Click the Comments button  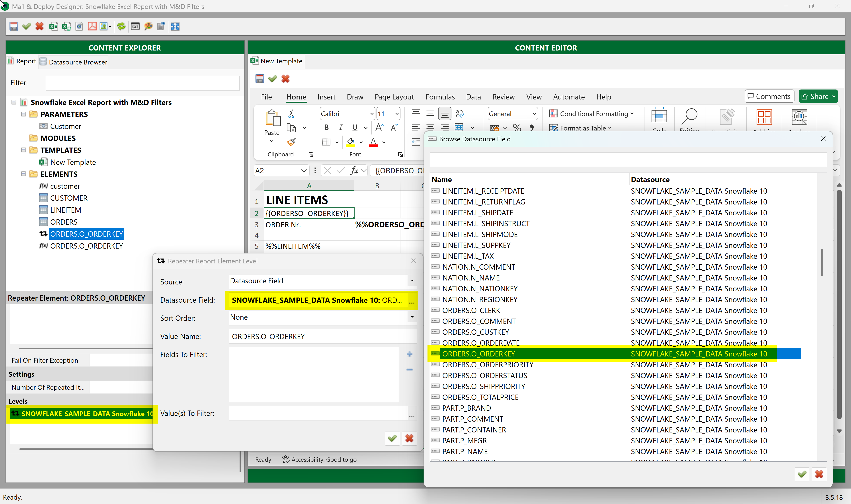click(x=769, y=96)
